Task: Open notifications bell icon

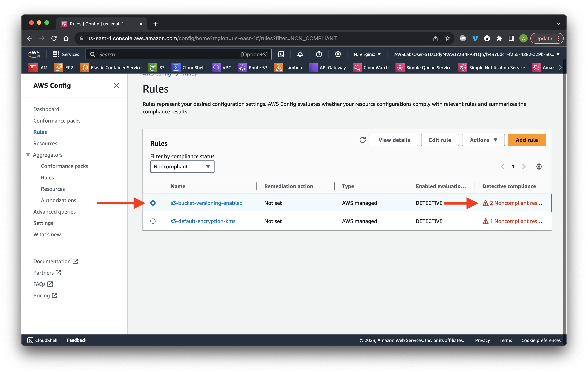Action: point(300,54)
